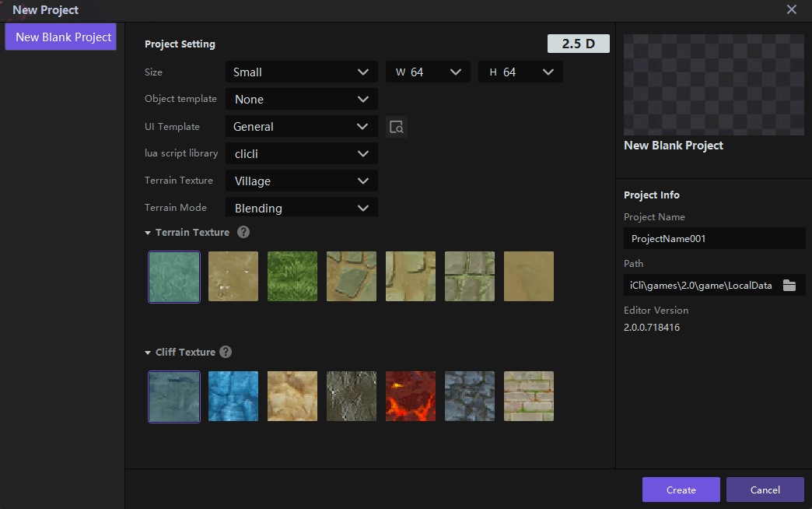
Task: Click the Cliff Texture help question mark
Action: click(226, 352)
